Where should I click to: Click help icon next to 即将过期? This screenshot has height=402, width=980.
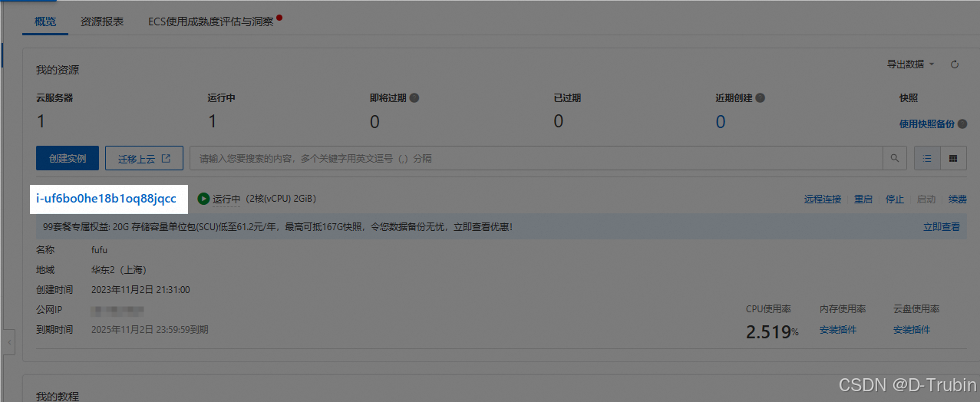click(x=414, y=98)
